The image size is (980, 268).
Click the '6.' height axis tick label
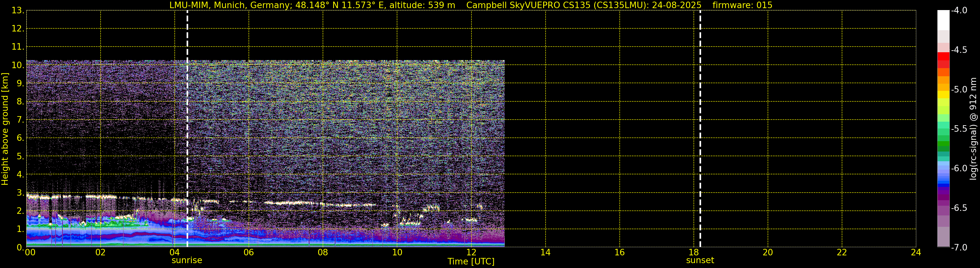20,138
